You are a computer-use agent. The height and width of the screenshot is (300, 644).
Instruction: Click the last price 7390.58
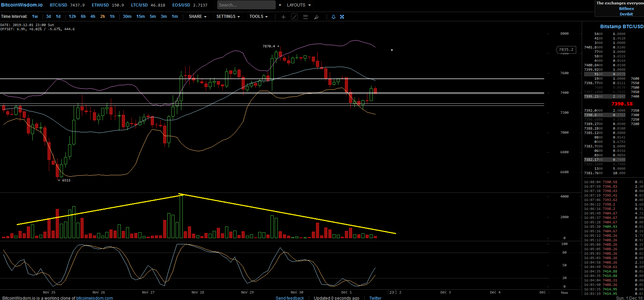pos(622,104)
